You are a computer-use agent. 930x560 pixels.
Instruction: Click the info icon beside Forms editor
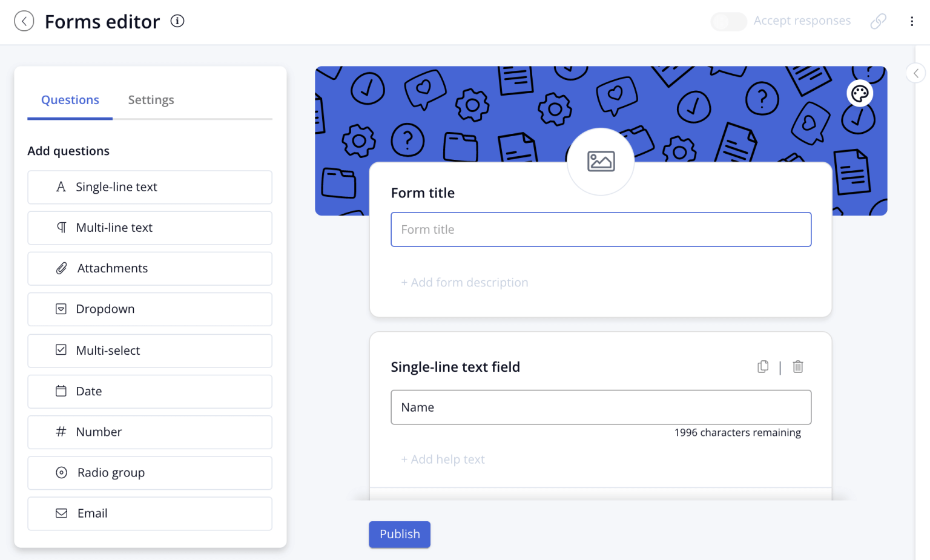[177, 21]
